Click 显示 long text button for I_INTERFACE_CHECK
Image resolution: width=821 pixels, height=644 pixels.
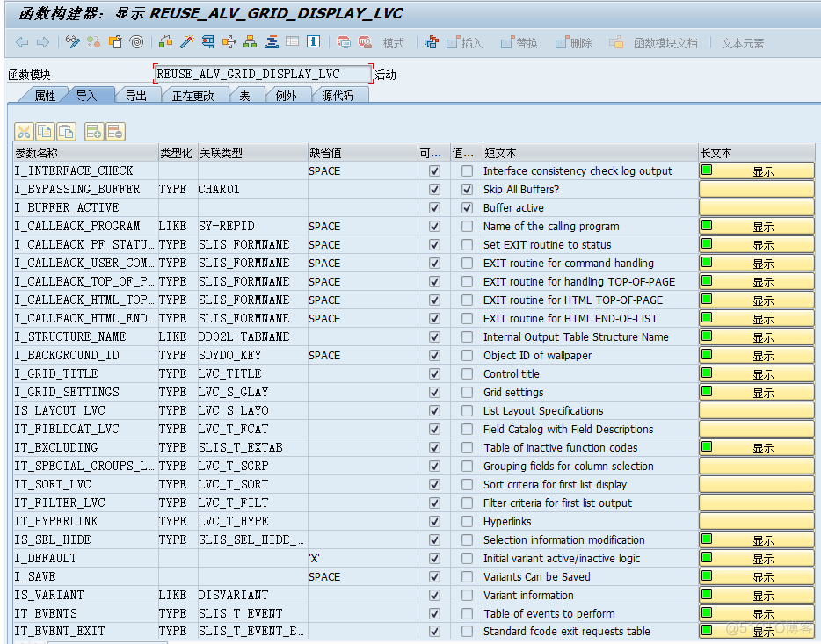click(x=757, y=171)
